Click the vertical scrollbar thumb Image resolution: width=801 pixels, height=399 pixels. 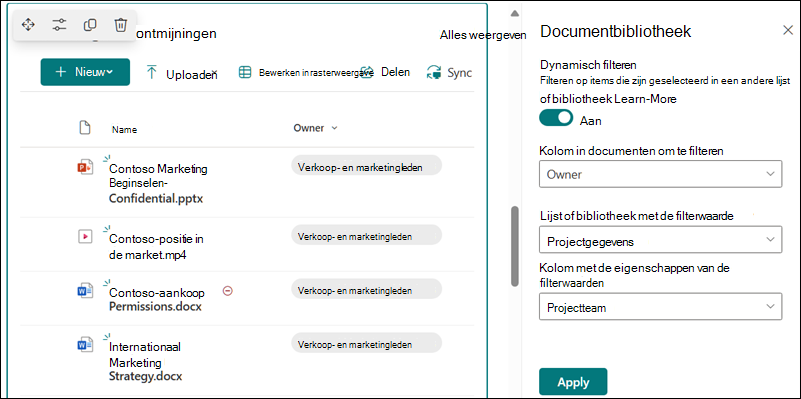515,246
